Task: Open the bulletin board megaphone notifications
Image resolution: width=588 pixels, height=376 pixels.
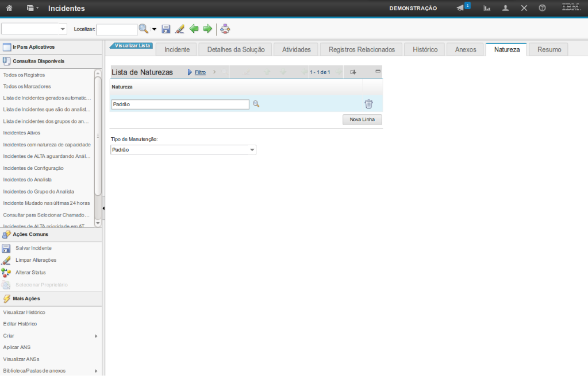Action: (x=461, y=8)
